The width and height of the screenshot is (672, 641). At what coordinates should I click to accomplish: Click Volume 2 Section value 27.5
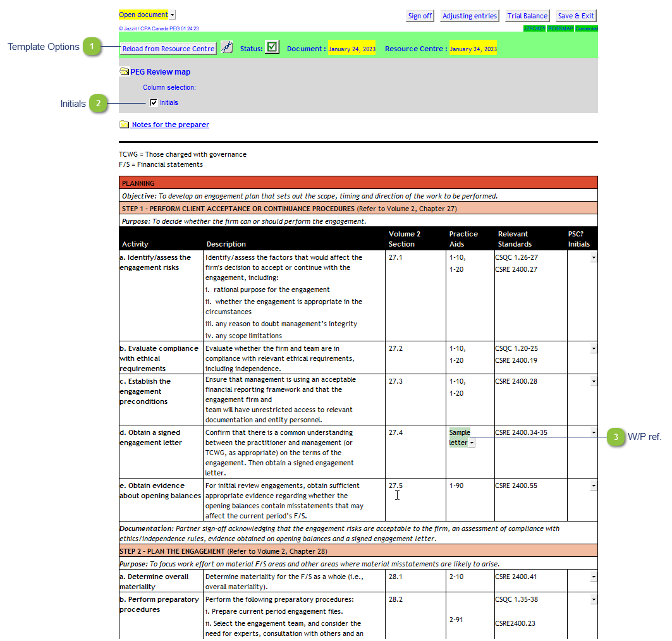click(x=396, y=486)
